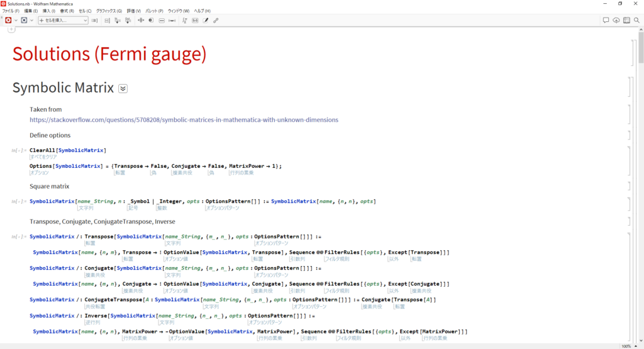Click the hyperlink chain icon in toolbar
Screen dimensions: 644x349
tap(216, 20)
